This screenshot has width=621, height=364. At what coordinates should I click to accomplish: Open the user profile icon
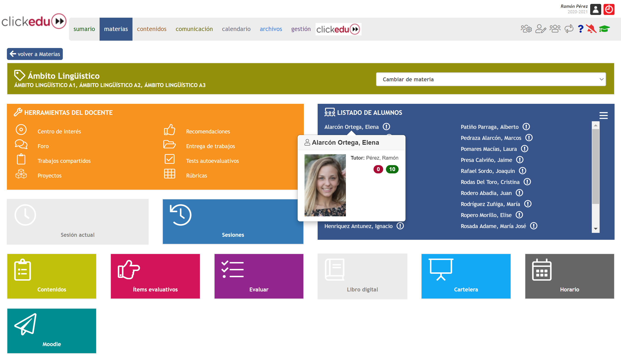[595, 10]
